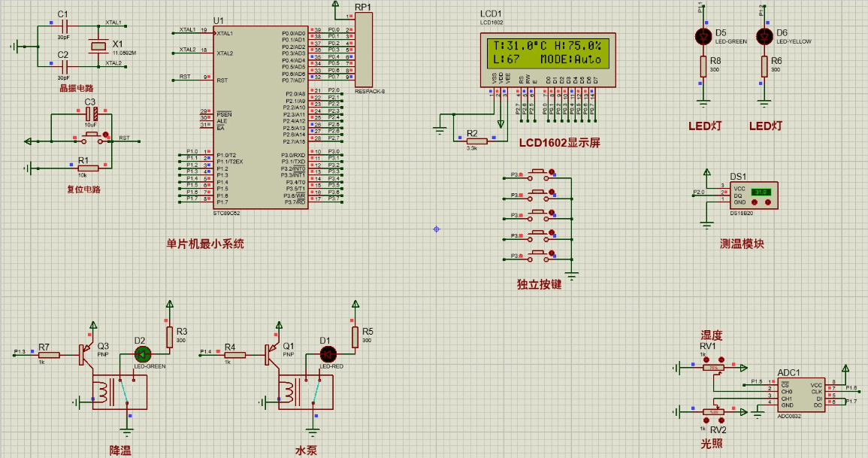Image resolution: width=868 pixels, height=458 pixels.
Task: Click the cooling relay below Q3
Action: pyautogui.click(x=119, y=392)
